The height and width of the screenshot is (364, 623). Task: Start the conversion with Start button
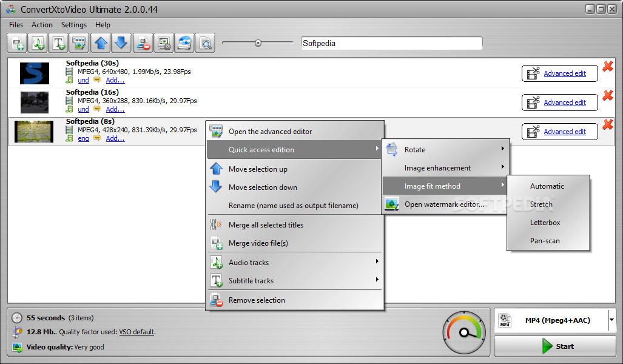554,346
